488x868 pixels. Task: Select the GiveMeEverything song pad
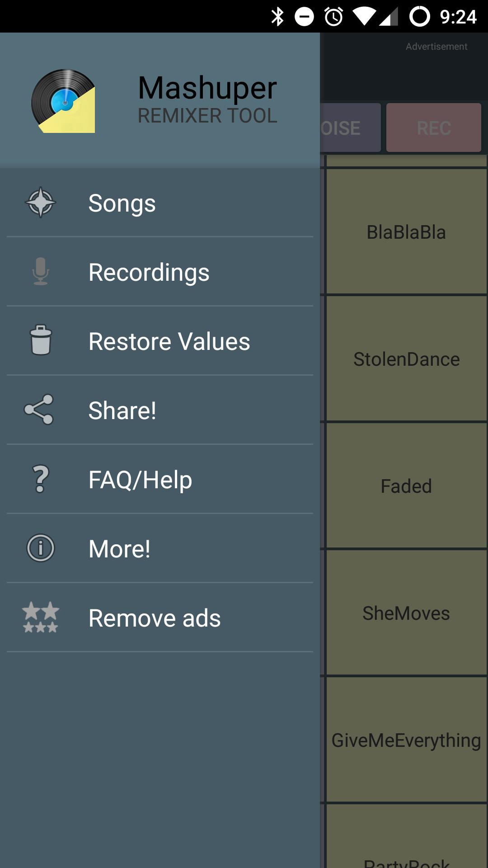(406, 740)
